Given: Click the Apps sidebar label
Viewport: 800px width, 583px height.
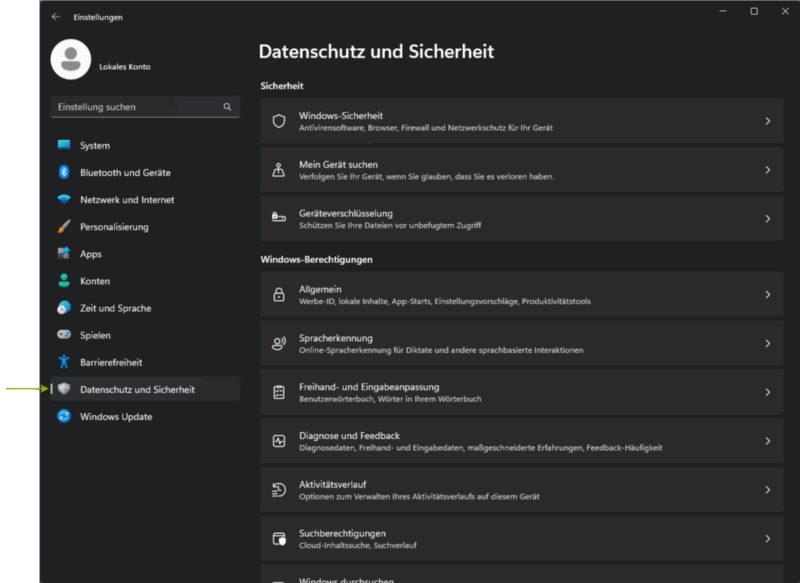Looking at the screenshot, I should pos(90,254).
